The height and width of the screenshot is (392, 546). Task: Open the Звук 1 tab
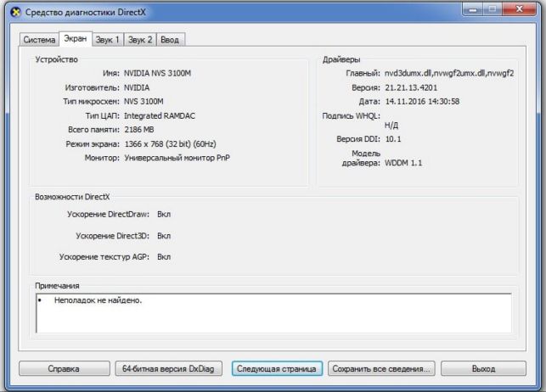[108, 40]
